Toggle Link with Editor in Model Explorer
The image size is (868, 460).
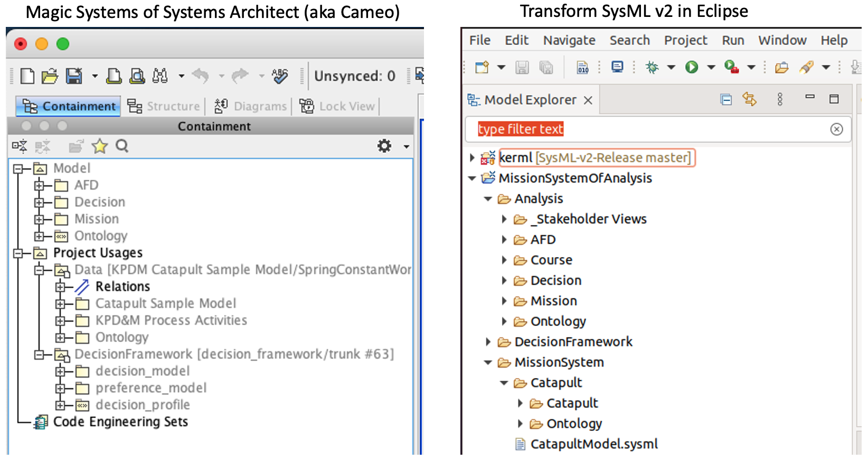749,99
